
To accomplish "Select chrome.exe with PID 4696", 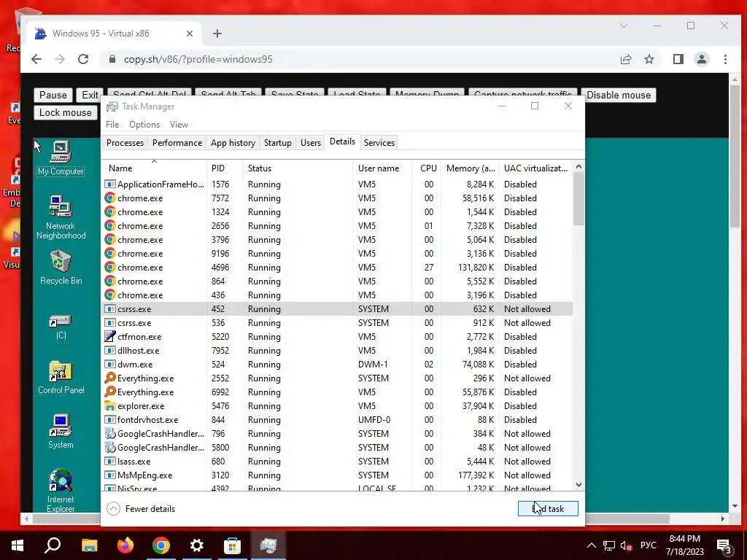I will click(x=337, y=267).
